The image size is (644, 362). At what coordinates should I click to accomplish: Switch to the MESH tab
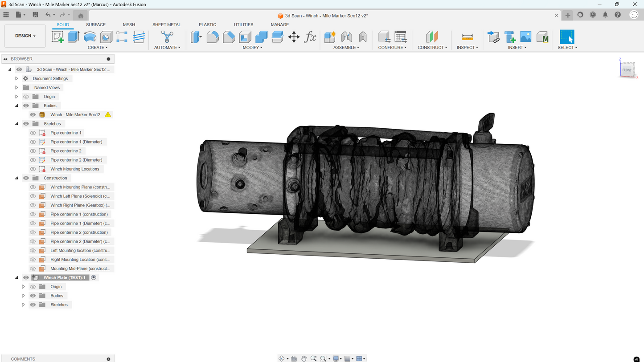pos(129,24)
